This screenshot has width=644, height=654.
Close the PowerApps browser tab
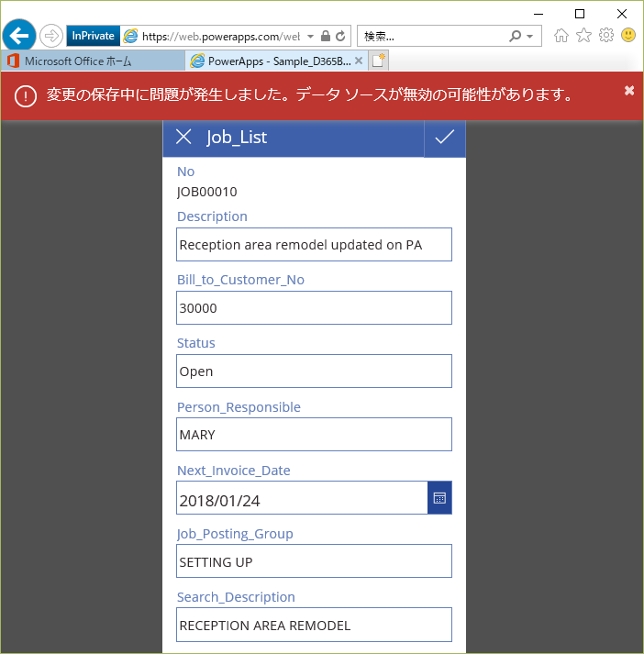pyautogui.click(x=359, y=61)
